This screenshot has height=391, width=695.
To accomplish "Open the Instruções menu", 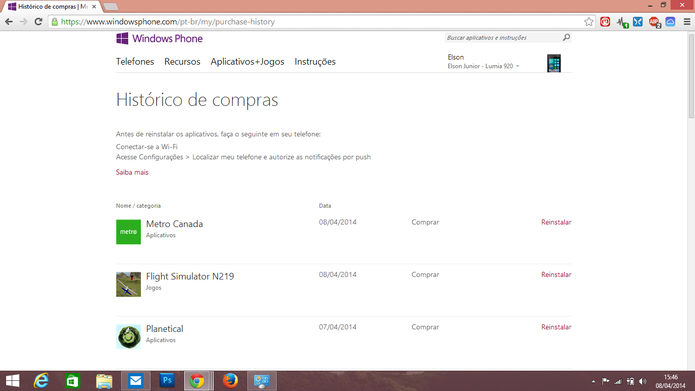I will pos(315,62).
